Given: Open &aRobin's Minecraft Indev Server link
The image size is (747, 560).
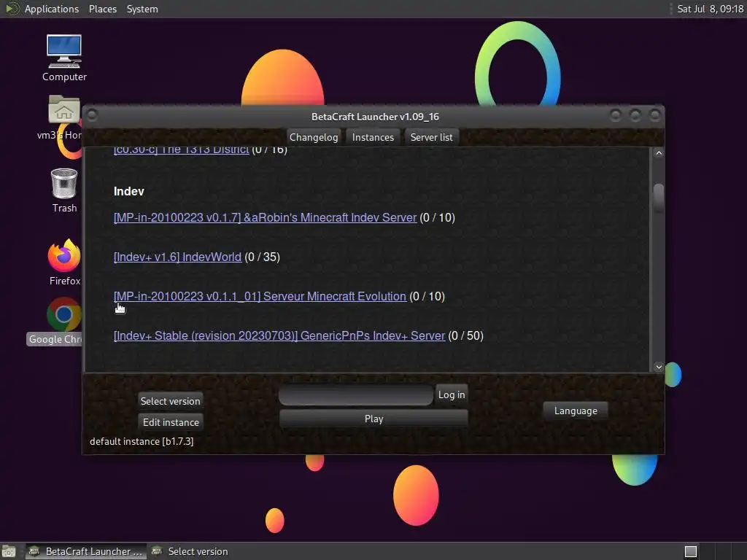Looking at the screenshot, I should (266, 217).
